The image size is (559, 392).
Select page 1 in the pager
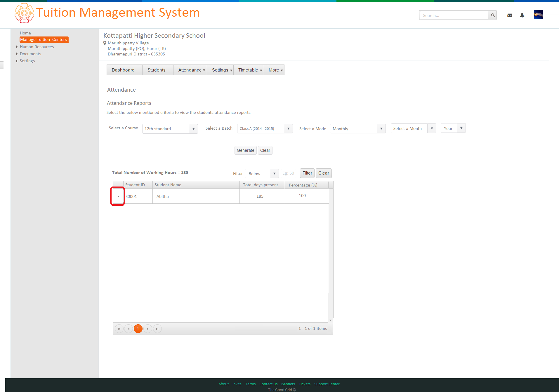point(138,329)
